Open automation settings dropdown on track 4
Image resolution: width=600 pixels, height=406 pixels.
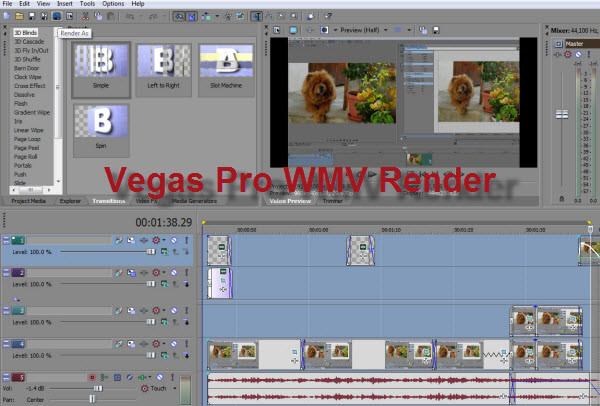tap(164, 344)
